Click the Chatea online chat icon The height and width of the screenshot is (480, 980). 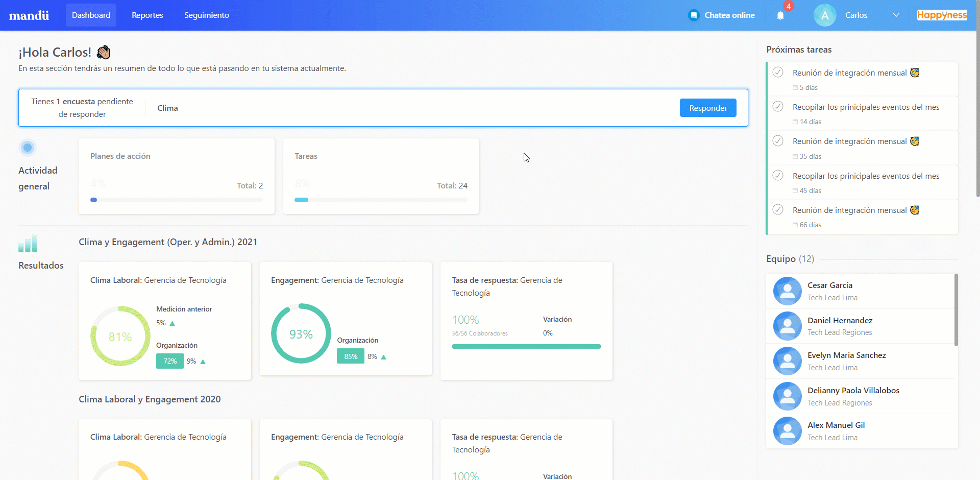[694, 15]
